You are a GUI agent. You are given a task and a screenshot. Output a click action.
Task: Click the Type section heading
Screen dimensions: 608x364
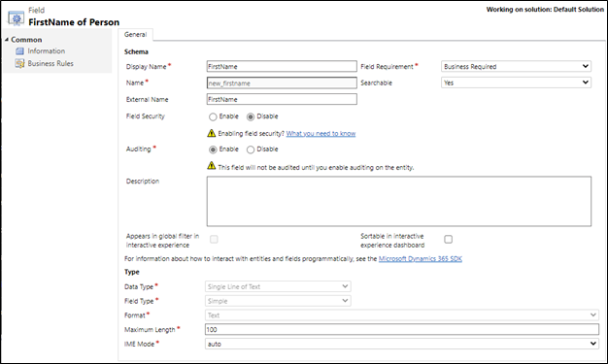pyautogui.click(x=132, y=272)
